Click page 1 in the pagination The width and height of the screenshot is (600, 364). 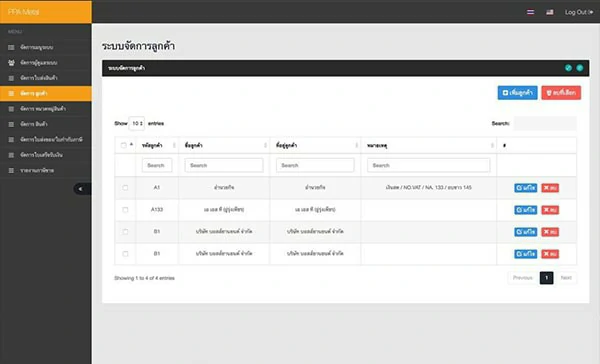[546, 278]
